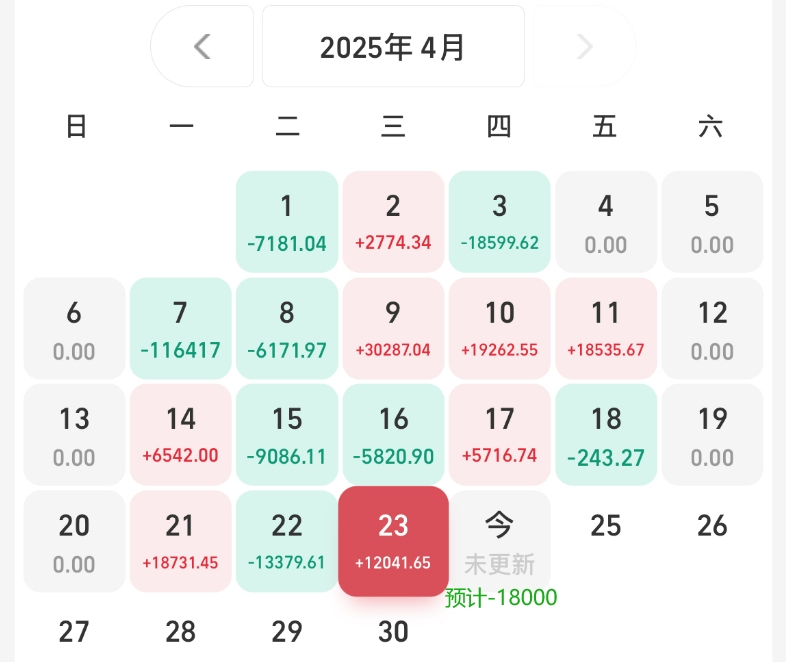The width and height of the screenshot is (786, 662).
Task: Click the 五 weekday header
Action: (x=605, y=126)
